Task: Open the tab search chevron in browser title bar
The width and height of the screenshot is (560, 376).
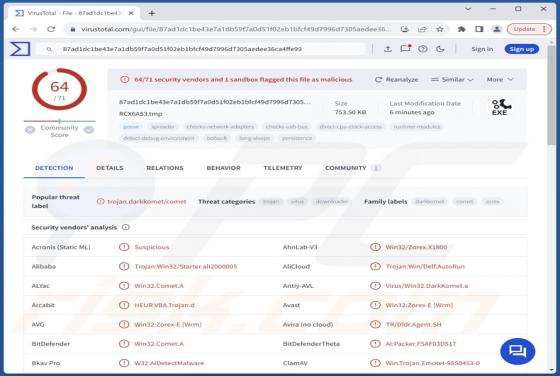Action: point(468,9)
